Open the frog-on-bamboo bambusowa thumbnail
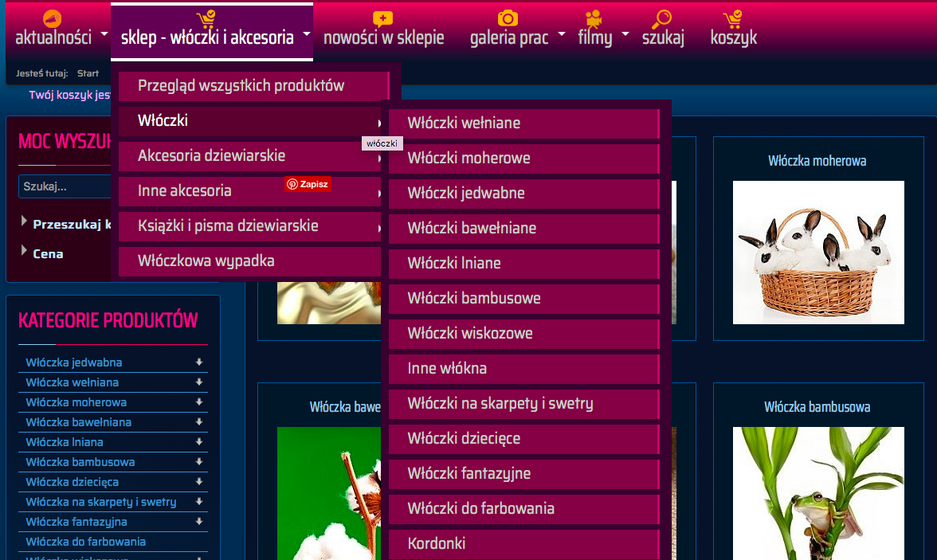The image size is (937, 560). click(818, 493)
